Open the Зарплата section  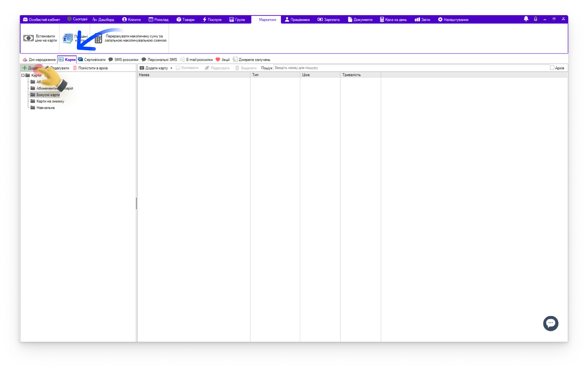click(328, 20)
